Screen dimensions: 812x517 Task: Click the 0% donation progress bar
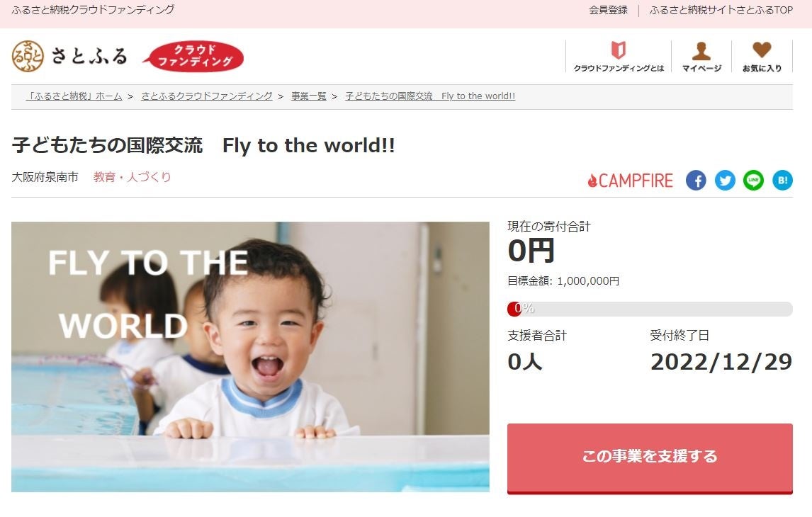pyautogui.click(x=650, y=309)
